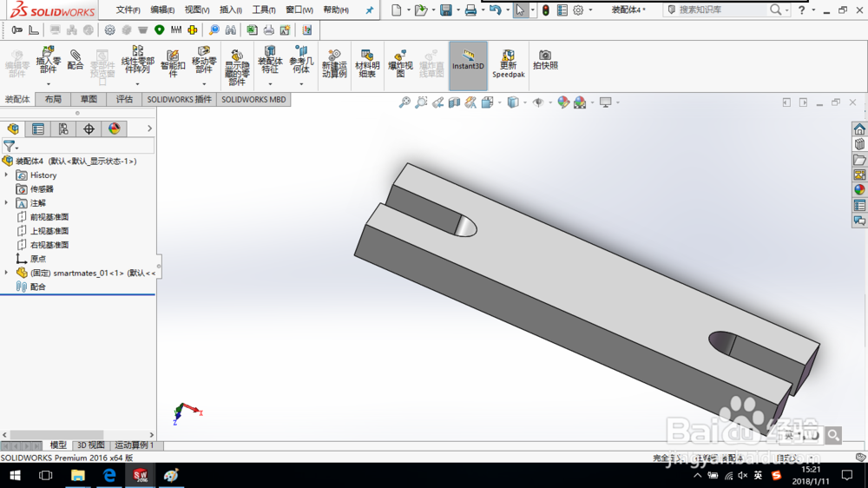
Task: Open the 工具(T) menu
Action: 264,10
